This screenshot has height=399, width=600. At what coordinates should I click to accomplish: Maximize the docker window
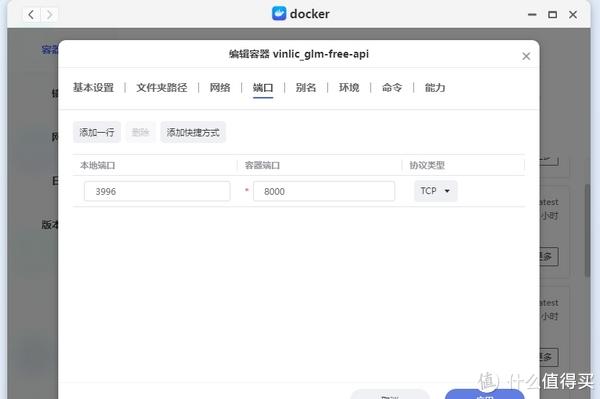(x=552, y=15)
